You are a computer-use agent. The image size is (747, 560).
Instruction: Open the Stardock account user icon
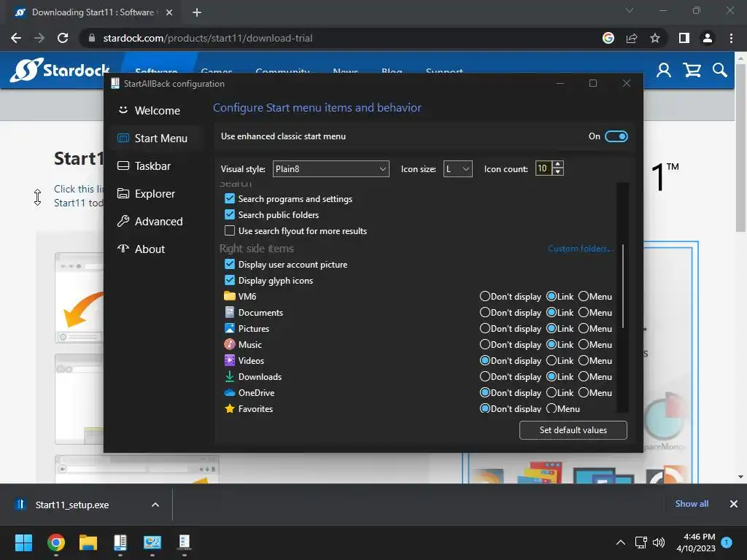664,71
